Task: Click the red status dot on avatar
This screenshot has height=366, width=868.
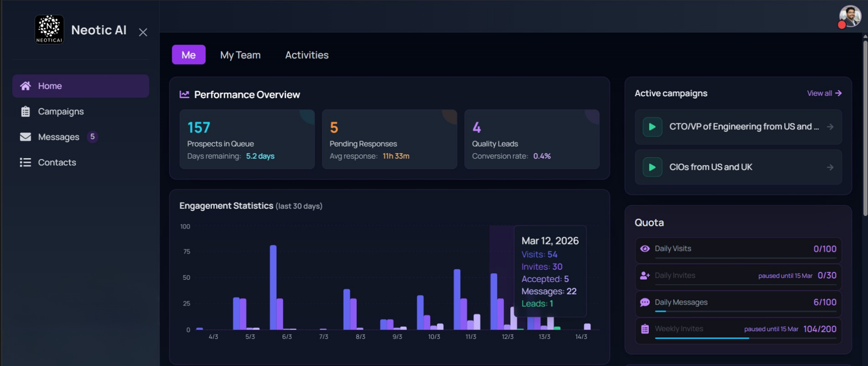Action: tap(842, 25)
